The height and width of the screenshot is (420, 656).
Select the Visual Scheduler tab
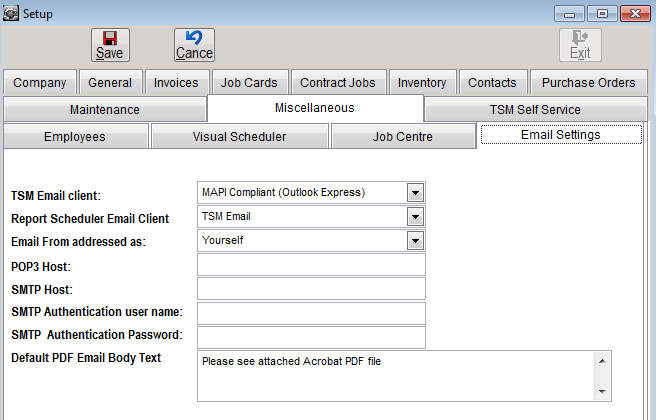point(238,137)
